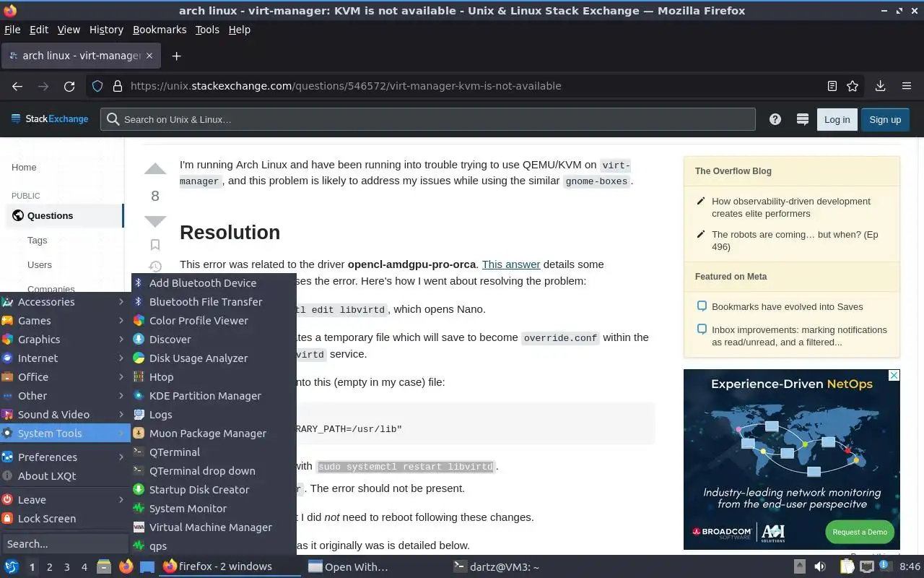Expand the Internet menu category
924x578 pixels.
tap(65, 358)
